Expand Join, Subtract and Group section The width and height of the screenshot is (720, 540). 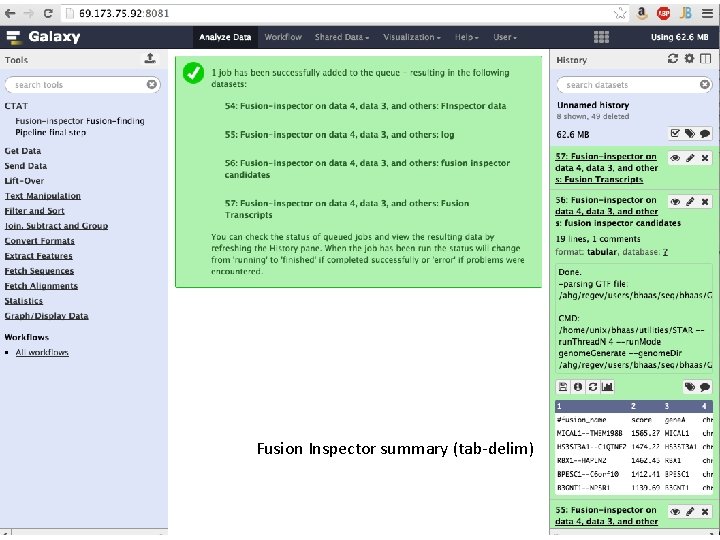tap(56, 226)
